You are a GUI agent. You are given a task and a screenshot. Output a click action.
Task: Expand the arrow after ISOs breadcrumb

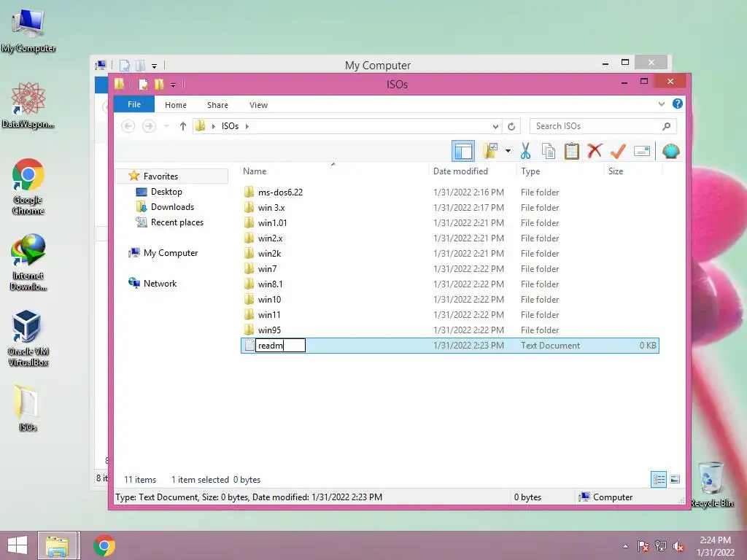click(247, 126)
